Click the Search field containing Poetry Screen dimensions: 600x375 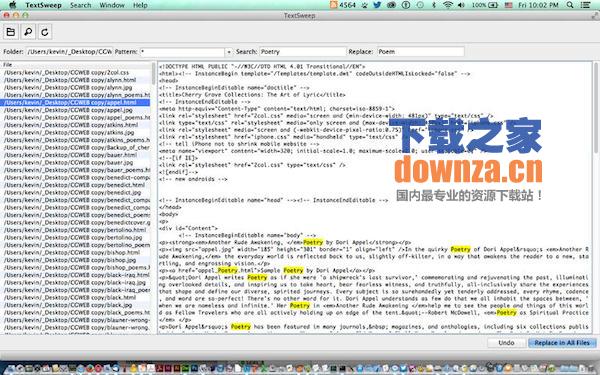click(303, 52)
